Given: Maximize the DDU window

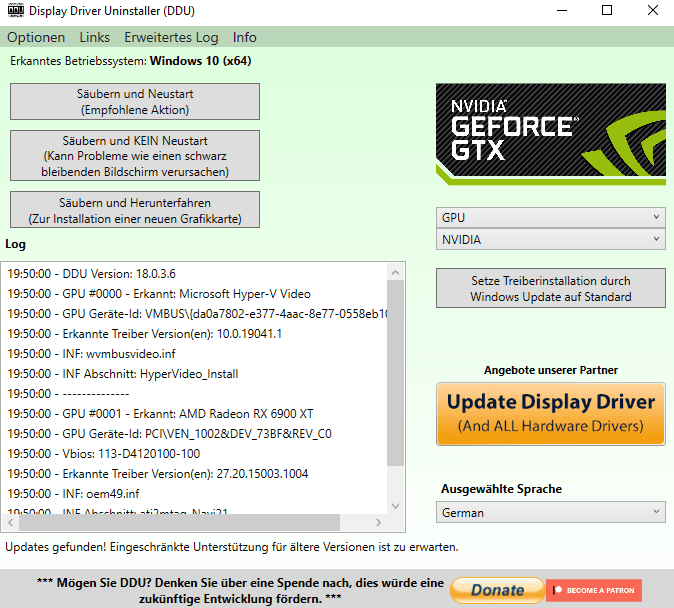Looking at the screenshot, I should (x=607, y=10).
